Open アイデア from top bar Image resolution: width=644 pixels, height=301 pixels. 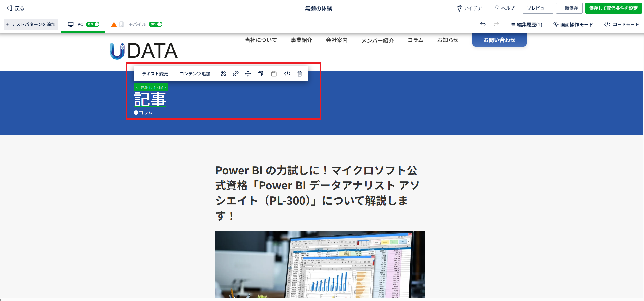[469, 8]
